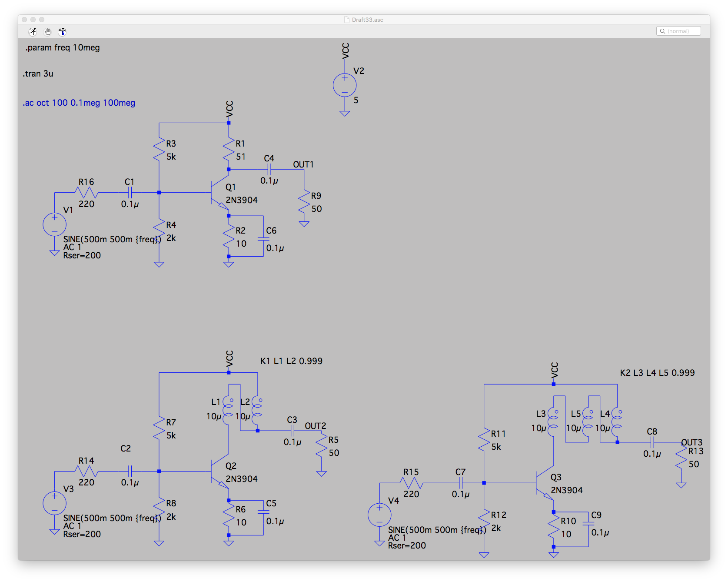Click the .ac oct analysis directive

(x=79, y=103)
